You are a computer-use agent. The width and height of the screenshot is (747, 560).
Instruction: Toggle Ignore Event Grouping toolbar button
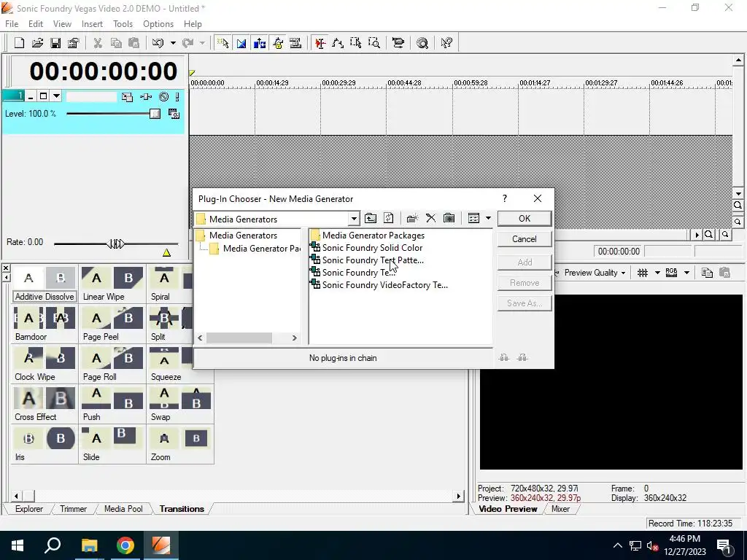pyautogui.click(x=295, y=43)
